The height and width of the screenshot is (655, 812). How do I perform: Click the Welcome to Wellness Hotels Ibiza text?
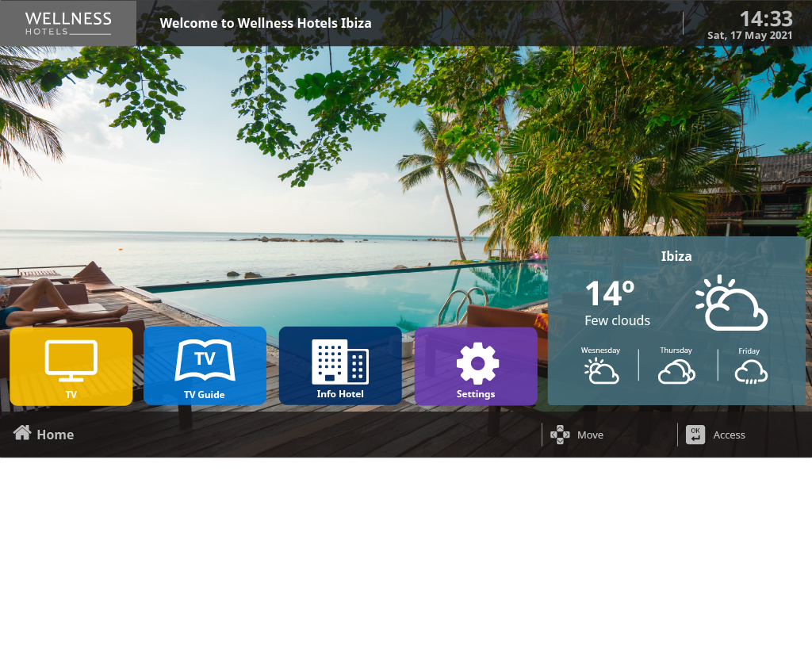(266, 23)
